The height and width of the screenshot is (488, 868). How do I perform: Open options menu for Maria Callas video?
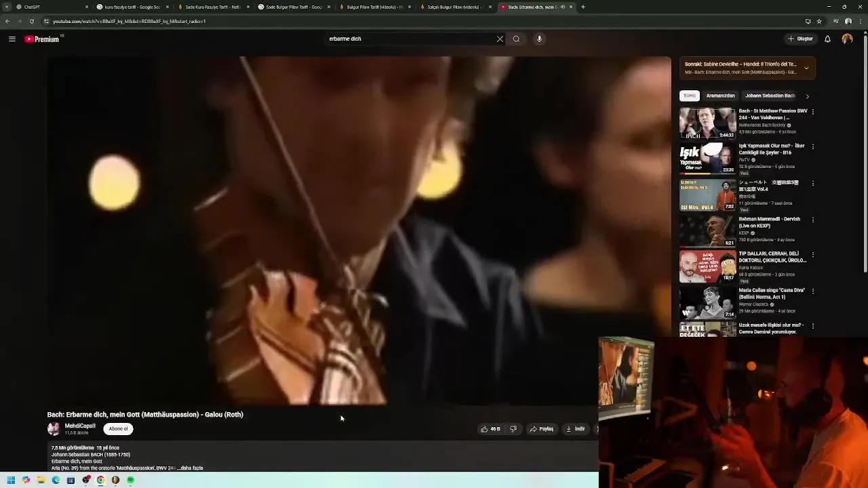click(x=813, y=291)
